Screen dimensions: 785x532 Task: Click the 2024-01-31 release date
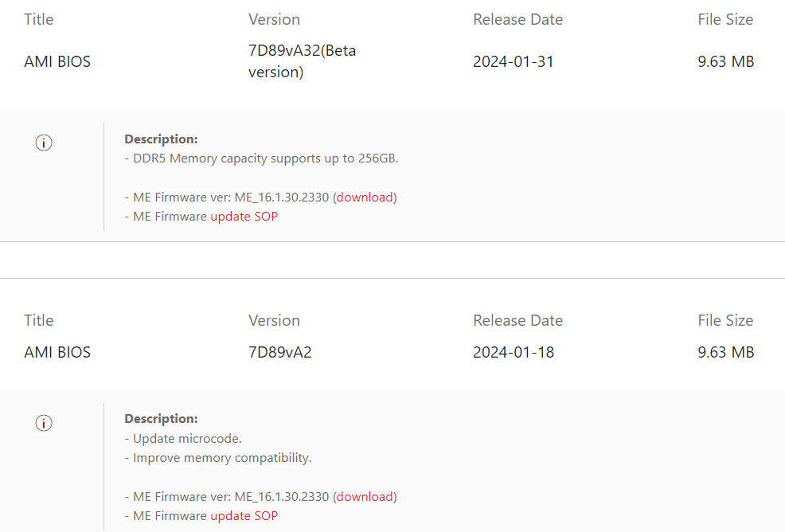point(514,61)
